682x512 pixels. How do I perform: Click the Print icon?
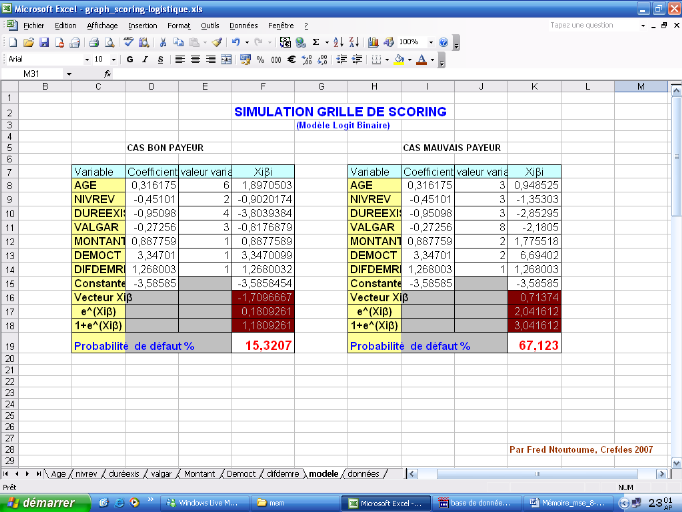[93, 43]
